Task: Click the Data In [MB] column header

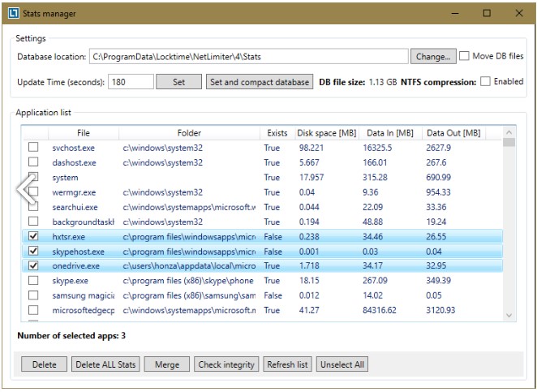Action: pyautogui.click(x=389, y=133)
